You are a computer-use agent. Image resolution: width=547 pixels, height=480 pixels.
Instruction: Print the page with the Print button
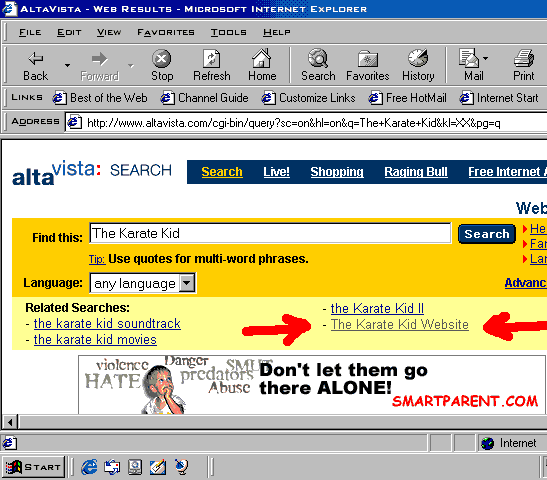pyautogui.click(x=524, y=66)
